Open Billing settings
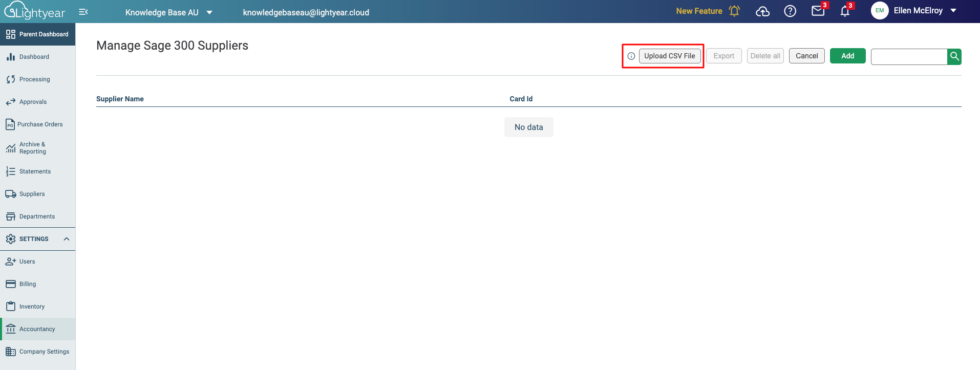 tap(37, 284)
